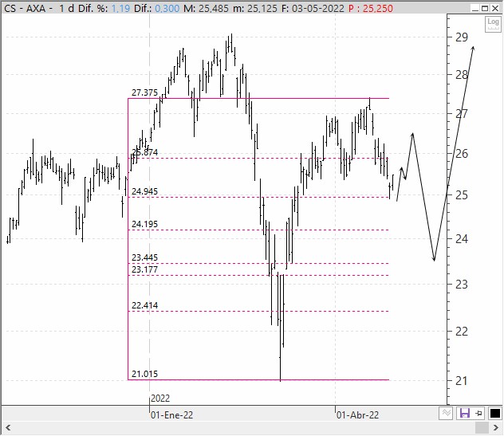
Task: Click the 23 price axis label
Action: point(462,285)
